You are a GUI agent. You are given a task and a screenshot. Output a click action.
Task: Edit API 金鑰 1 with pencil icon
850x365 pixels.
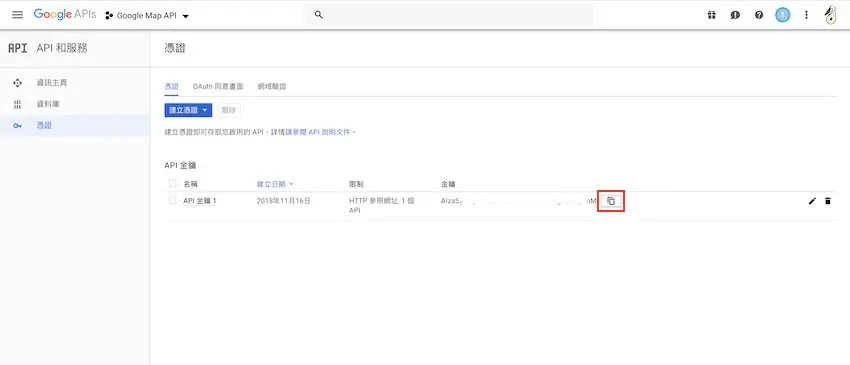812,201
